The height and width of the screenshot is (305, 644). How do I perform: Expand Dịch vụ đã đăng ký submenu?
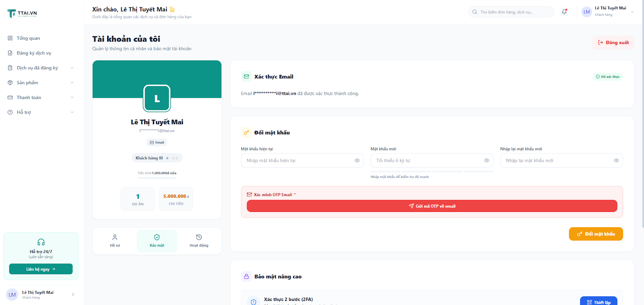coord(72,68)
